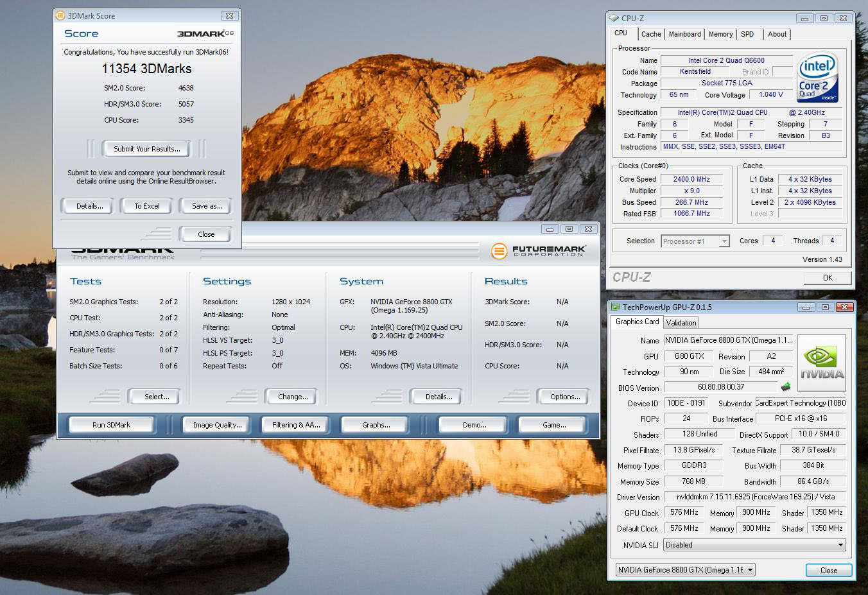Click Close button in GPU-Z
This screenshot has width=868, height=595.
(829, 570)
